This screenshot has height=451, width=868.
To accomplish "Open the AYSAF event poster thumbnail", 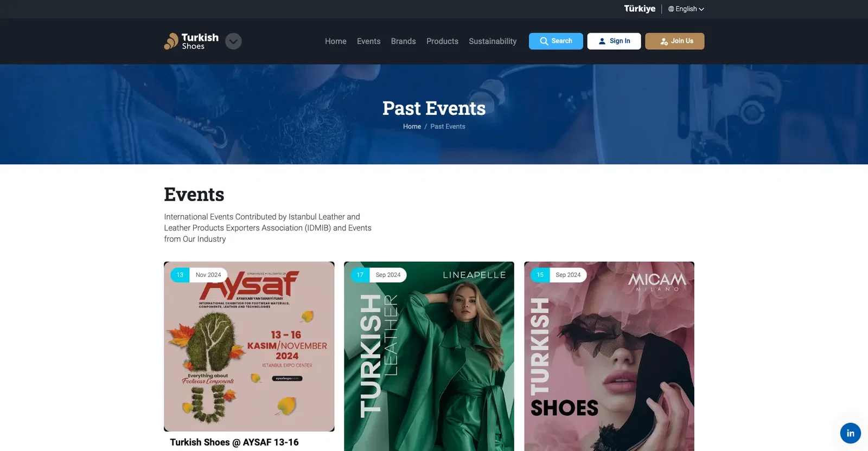I will [249, 346].
